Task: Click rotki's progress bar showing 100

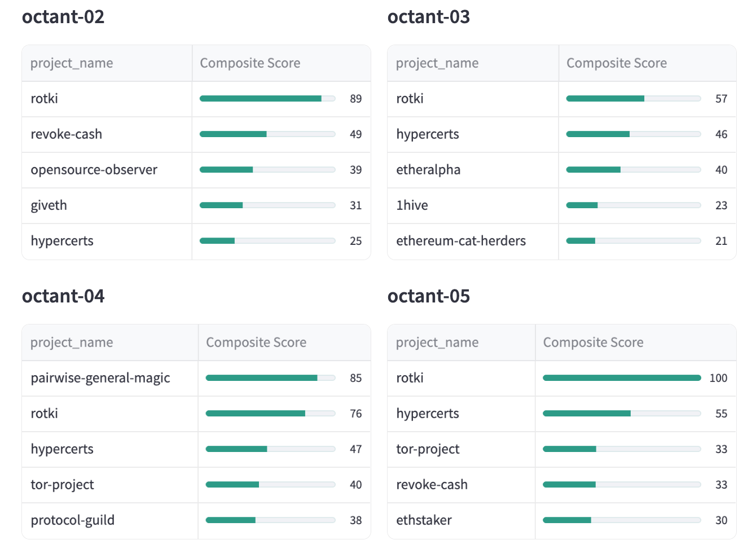Action: point(622,378)
